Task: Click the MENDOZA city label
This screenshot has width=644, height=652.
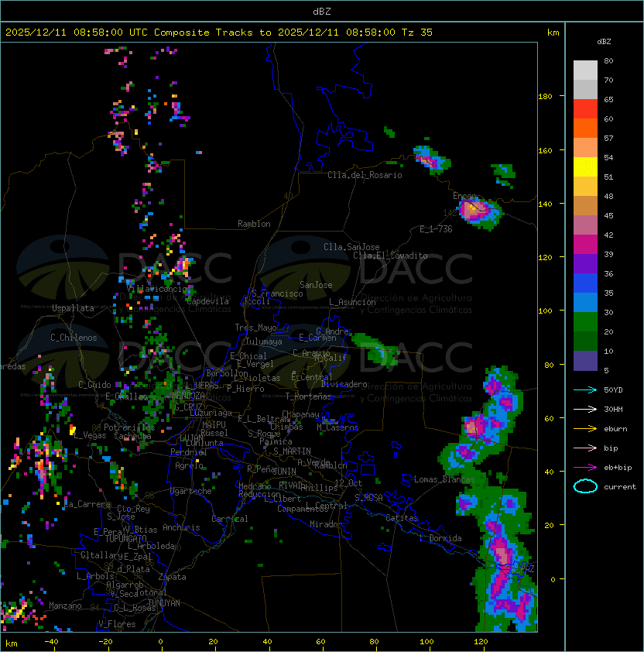Action: [x=188, y=396]
